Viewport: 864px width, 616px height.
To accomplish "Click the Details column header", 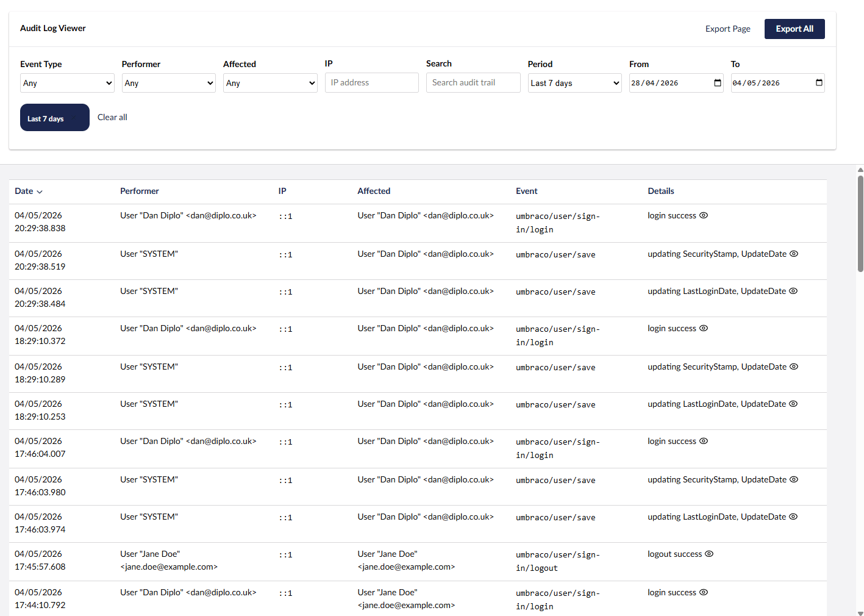I will click(661, 191).
